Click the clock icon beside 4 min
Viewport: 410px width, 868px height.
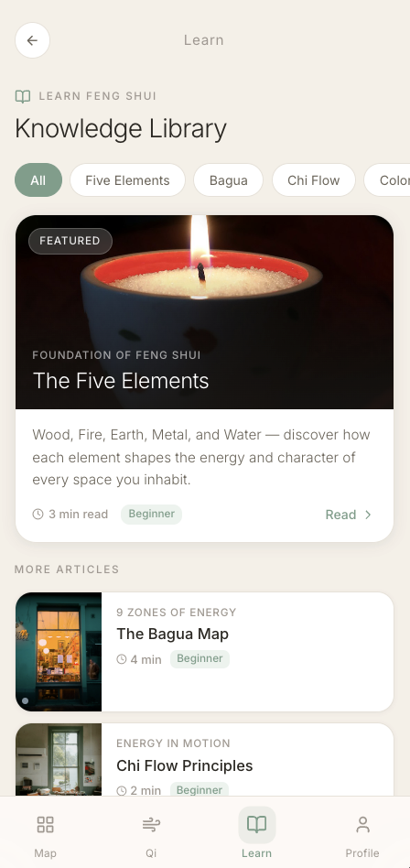tap(122, 659)
